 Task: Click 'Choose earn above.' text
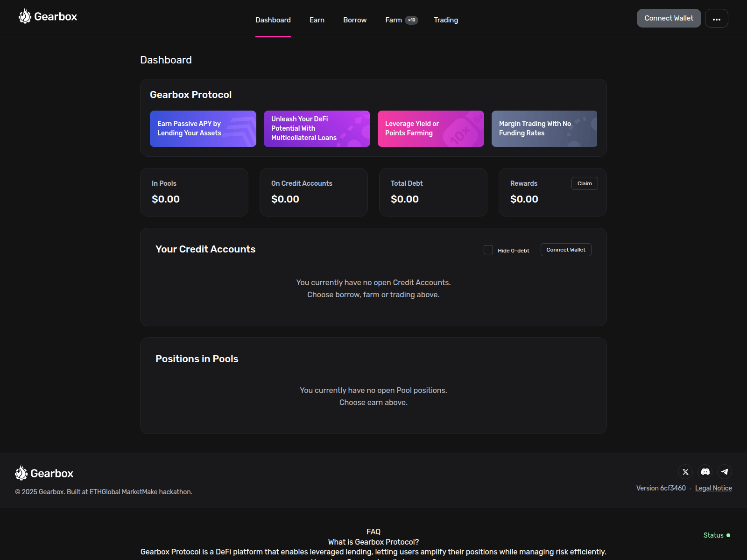point(373,402)
